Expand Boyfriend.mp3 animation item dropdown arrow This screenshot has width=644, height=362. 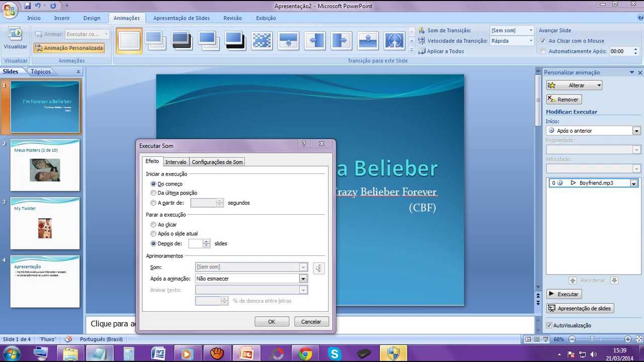(x=633, y=184)
